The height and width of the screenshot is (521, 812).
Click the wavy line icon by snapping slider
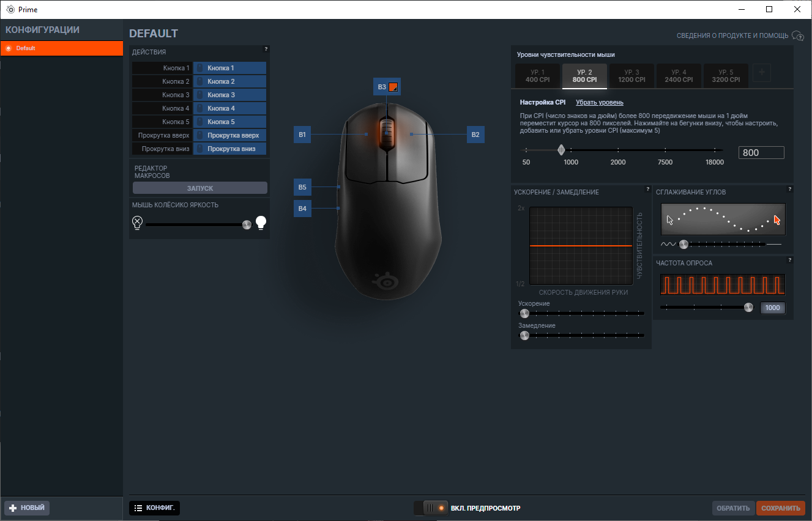coord(668,244)
